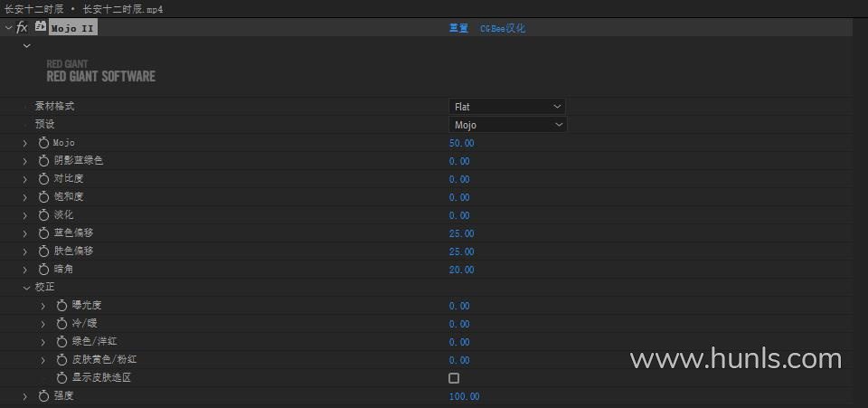Click the 长安十二时辰.mp4 clip title
868x408 pixels.
[123, 9]
